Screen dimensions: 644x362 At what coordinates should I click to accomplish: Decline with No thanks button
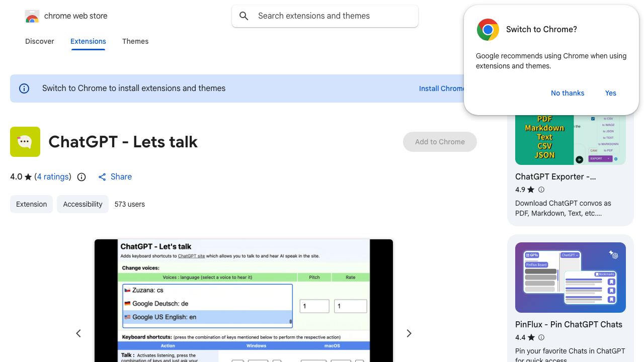[x=568, y=93]
